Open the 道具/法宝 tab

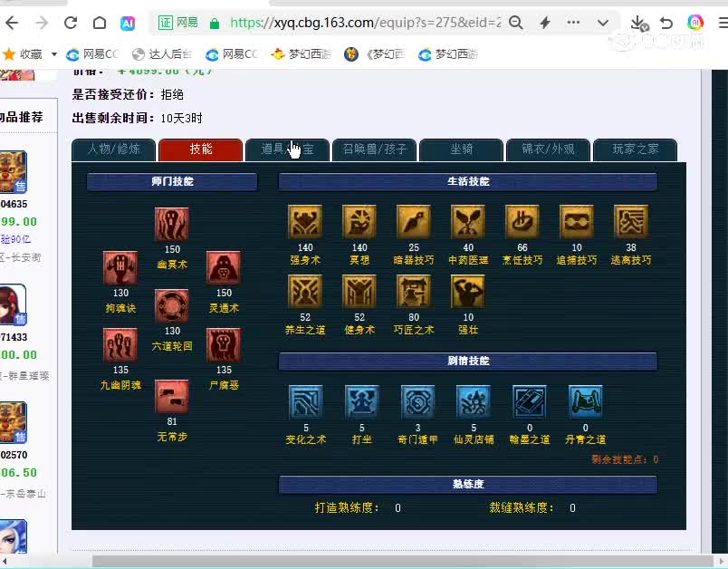coord(287,149)
